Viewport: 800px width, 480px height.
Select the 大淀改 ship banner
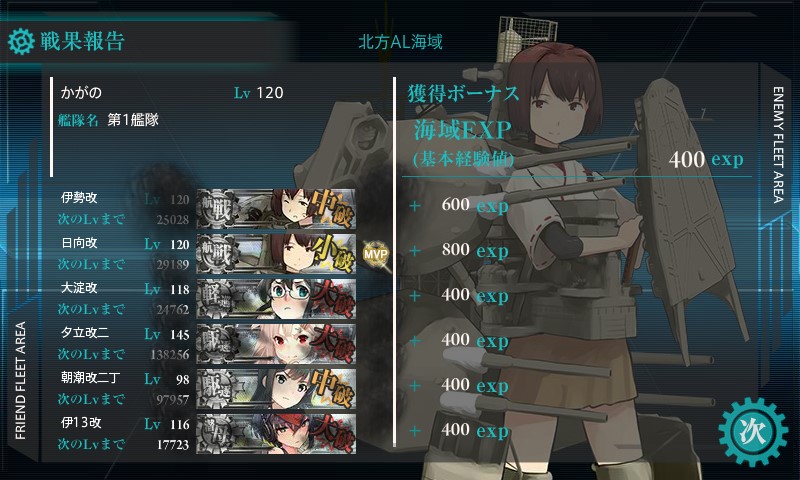pyautogui.click(x=276, y=298)
